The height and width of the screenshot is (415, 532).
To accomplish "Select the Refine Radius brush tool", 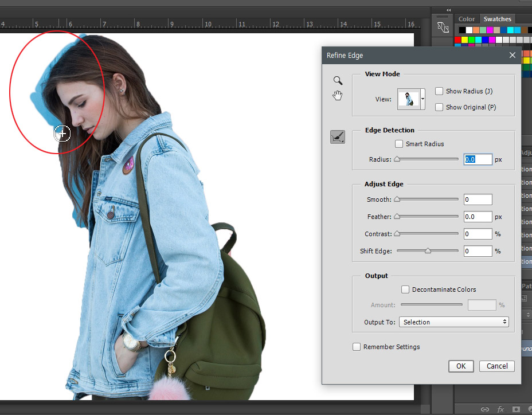I will click(338, 137).
